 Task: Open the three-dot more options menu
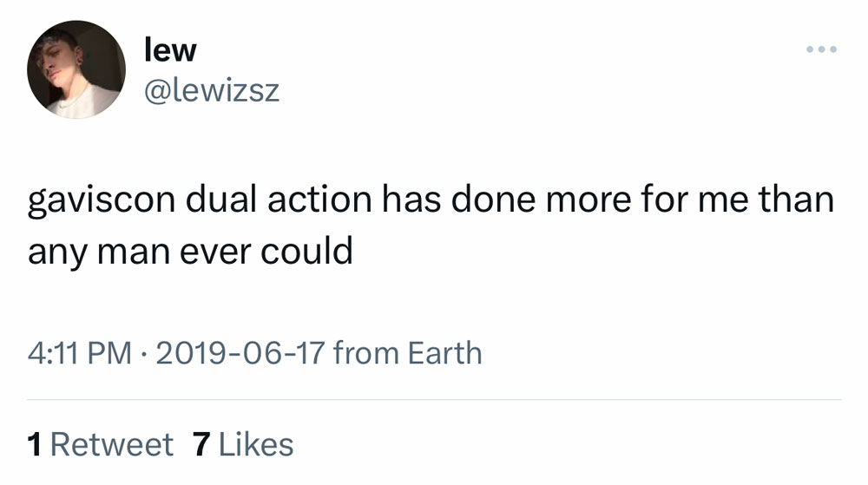(x=819, y=49)
